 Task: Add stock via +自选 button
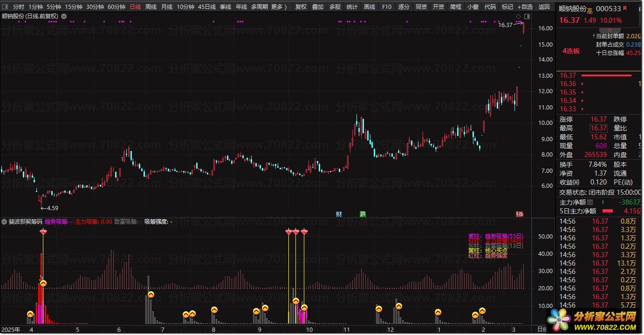coord(525,7)
